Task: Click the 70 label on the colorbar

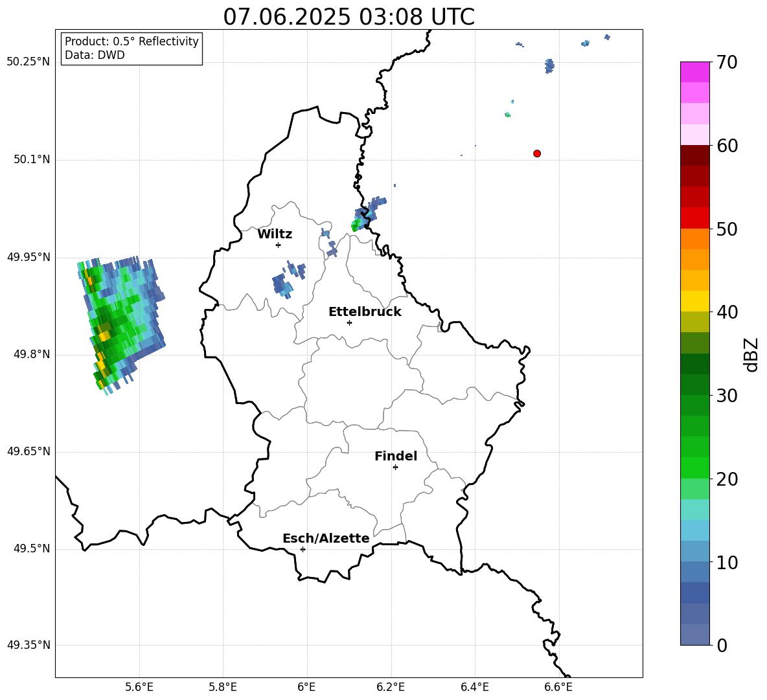Action: coord(726,63)
